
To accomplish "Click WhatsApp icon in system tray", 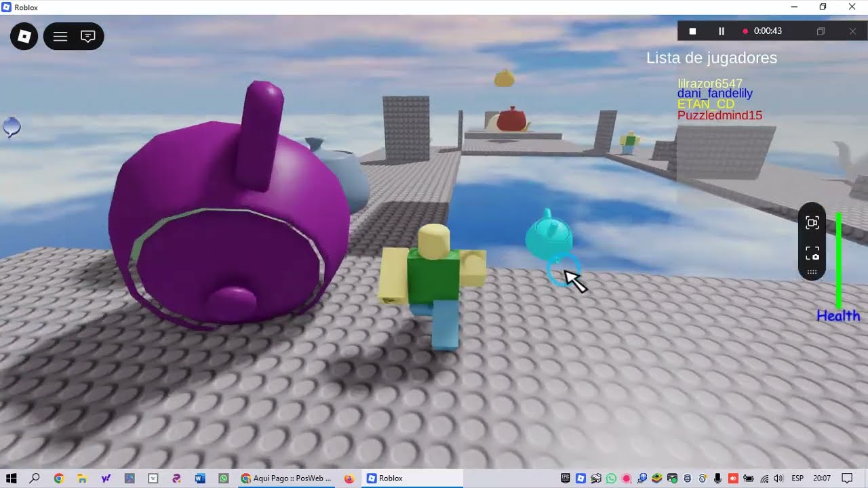I will click(x=611, y=479).
